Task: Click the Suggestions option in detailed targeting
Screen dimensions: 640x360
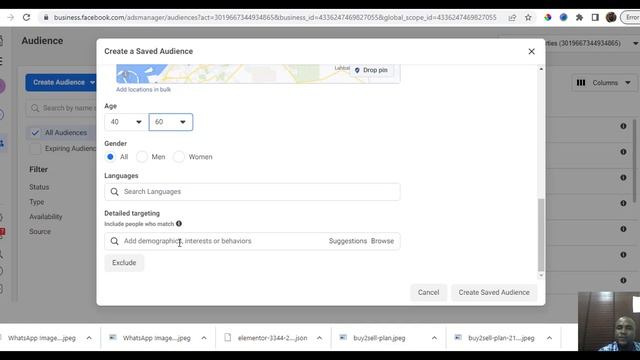Action: (x=348, y=241)
